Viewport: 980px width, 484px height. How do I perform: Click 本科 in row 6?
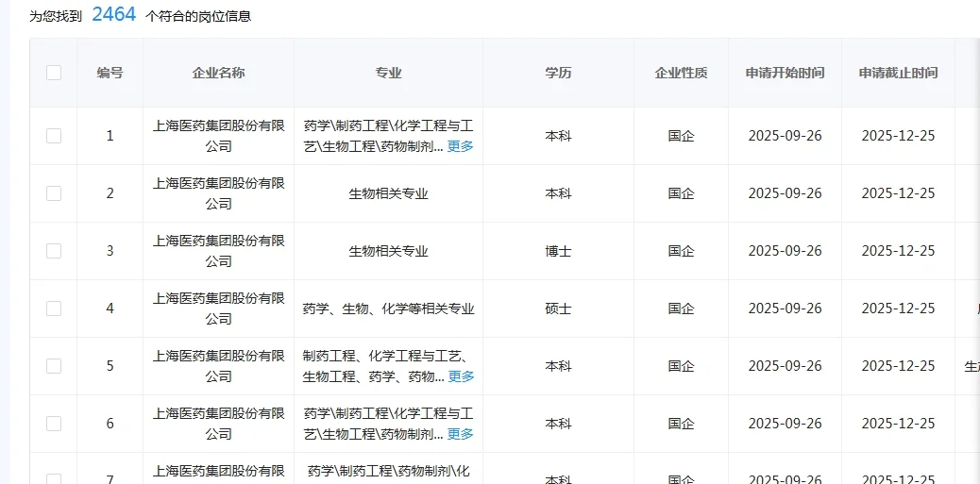[558, 424]
